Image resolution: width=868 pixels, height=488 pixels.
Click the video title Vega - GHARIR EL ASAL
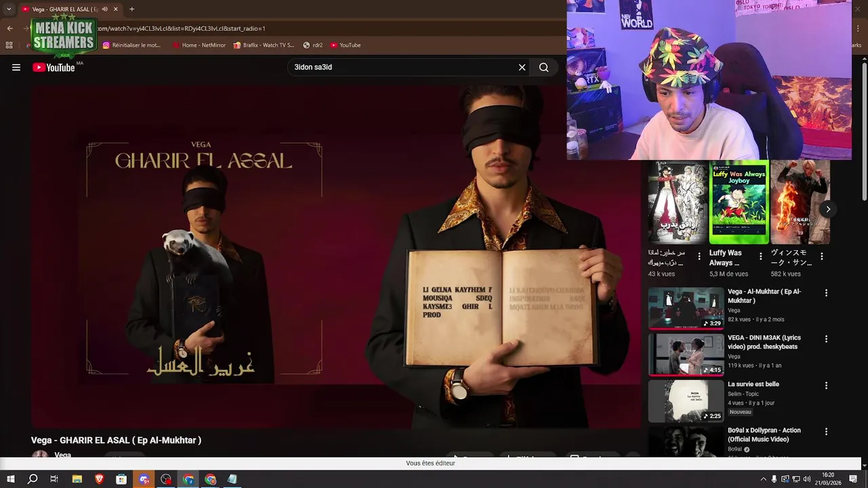coord(116,441)
